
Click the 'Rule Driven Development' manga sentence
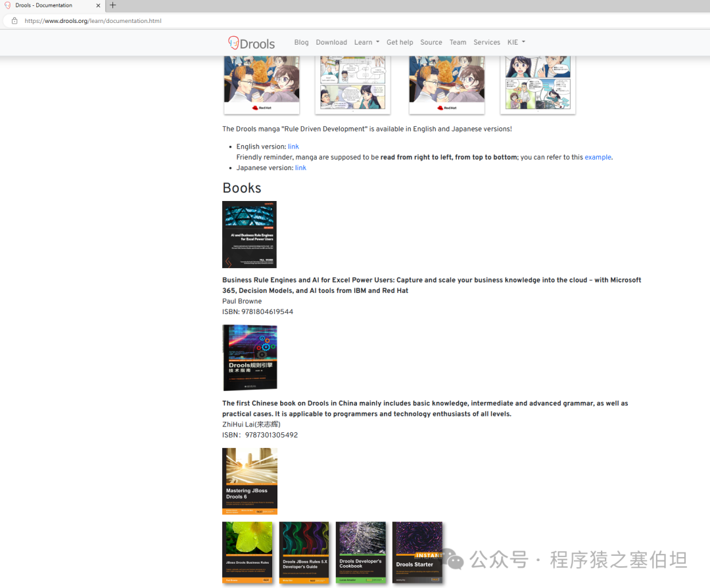coord(367,129)
